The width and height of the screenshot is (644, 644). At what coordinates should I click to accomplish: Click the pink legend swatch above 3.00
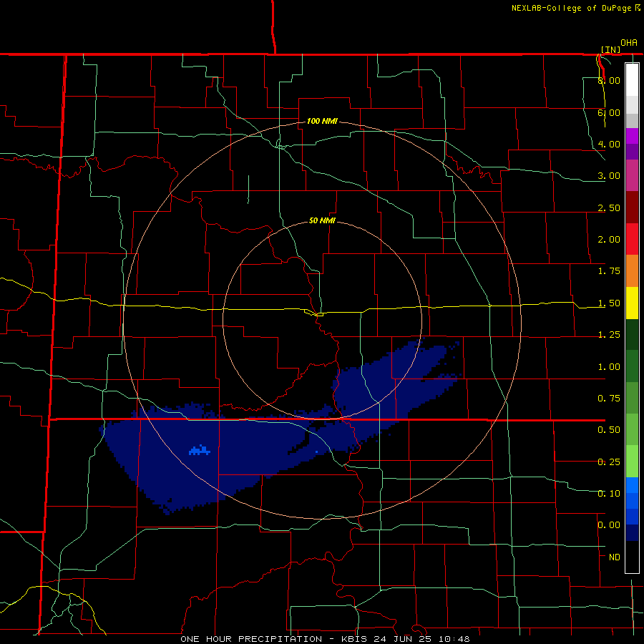(x=632, y=175)
